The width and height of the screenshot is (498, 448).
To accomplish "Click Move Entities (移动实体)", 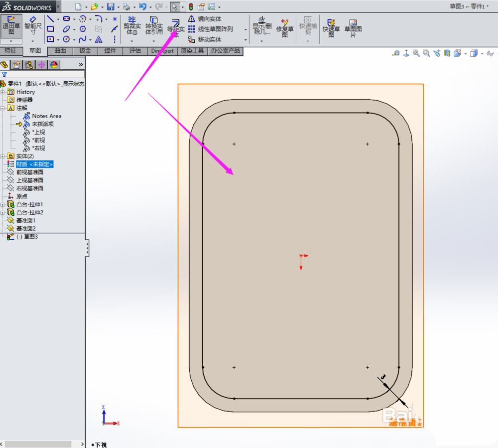I will coord(205,39).
